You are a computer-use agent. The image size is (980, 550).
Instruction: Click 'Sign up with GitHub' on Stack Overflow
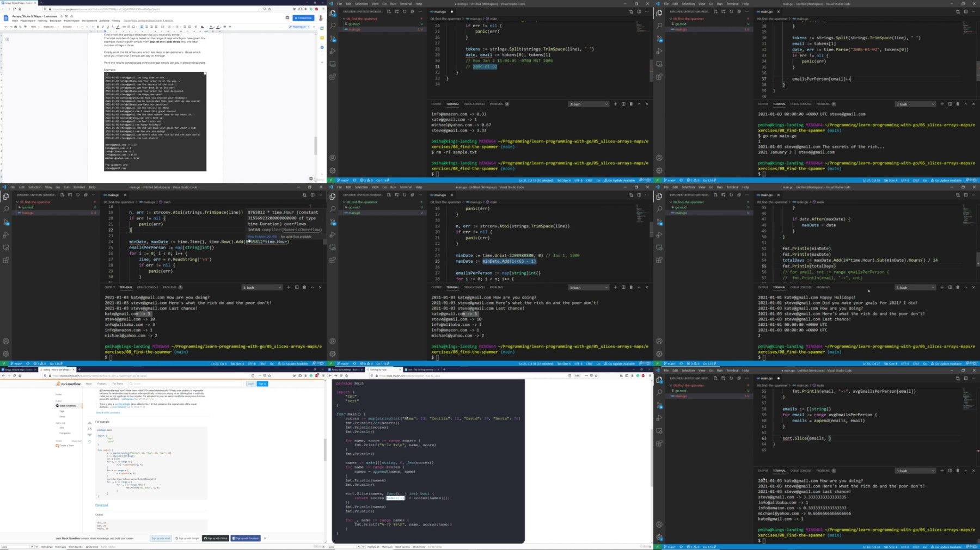pyautogui.click(x=216, y=538)
